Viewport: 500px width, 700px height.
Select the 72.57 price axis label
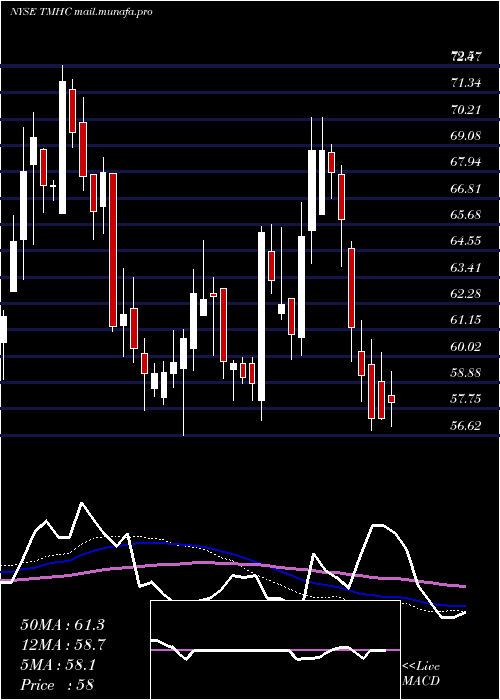click(x=466, y=57)
